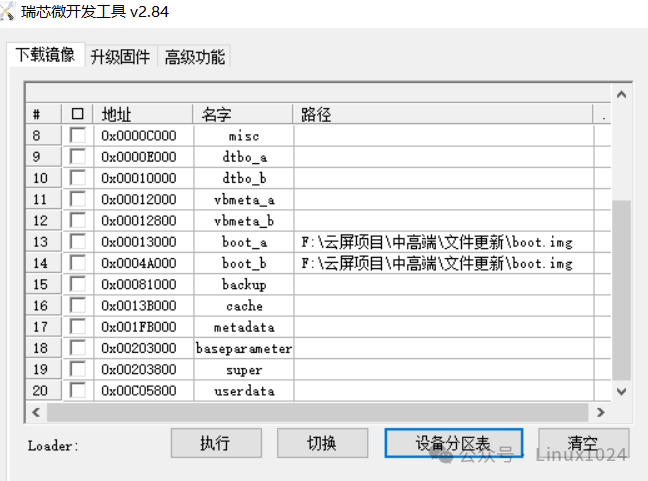
Task: Tick the boot_a partition checkbox
Action: (x=78, y=242)
